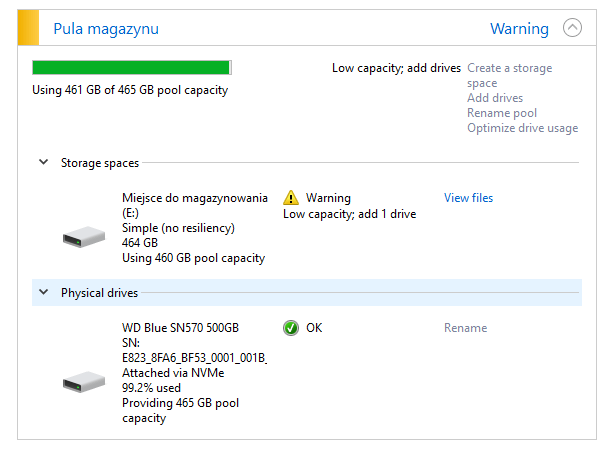This screenshot has width=609, height=455.
Task: Click 'Miejsce do magazynowania' name
Action: [195, 198]
